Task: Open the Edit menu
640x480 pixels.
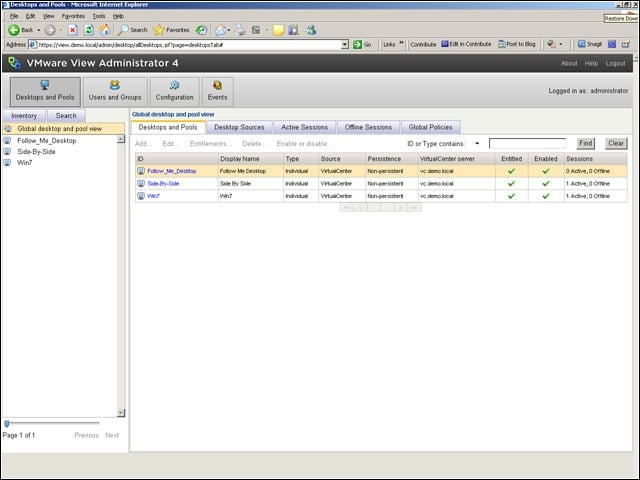Action: pos(30,16)
